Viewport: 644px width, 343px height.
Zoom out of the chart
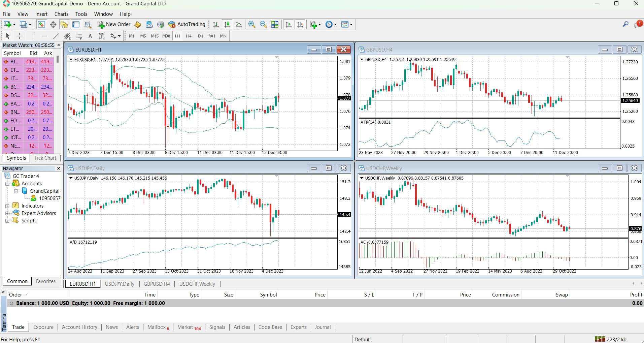[263, 24]
